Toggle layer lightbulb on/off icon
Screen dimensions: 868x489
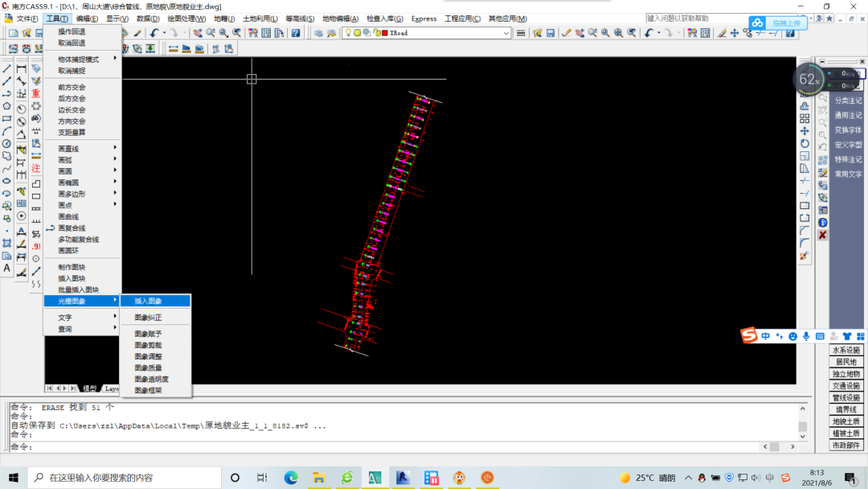[x=348, y=33]
